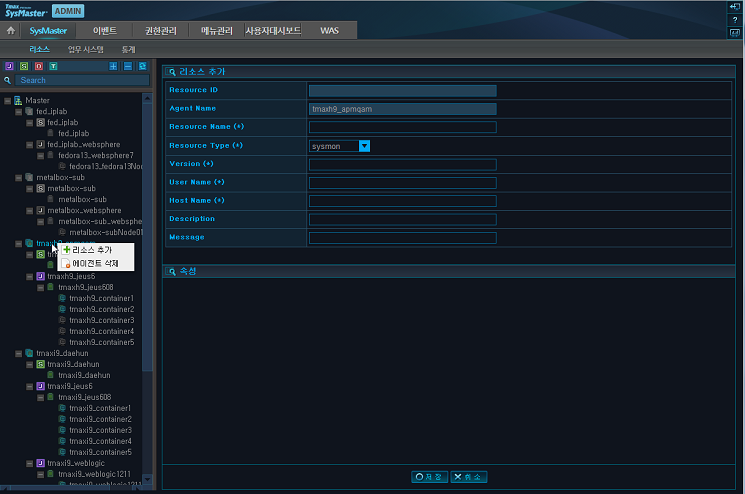Screen dimensions: 745x494
Task: Toggle the teal T filter icon
Action: [x=53, y=66]
